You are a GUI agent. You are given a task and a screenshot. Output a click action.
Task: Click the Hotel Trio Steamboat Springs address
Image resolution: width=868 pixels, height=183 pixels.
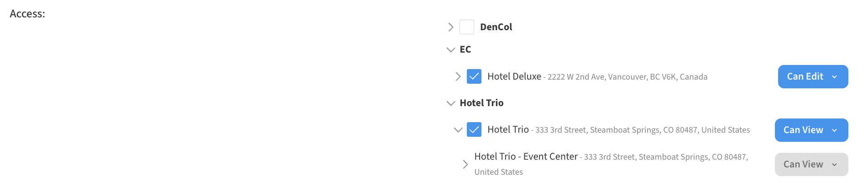pyautogui.click(x=643, y=130)
